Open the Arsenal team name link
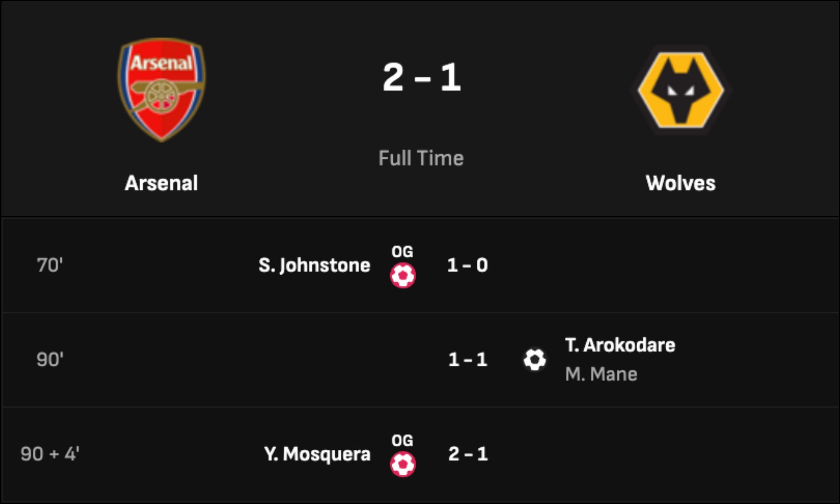The height and width of the screenshot is (504, 840). pos(161,183)
